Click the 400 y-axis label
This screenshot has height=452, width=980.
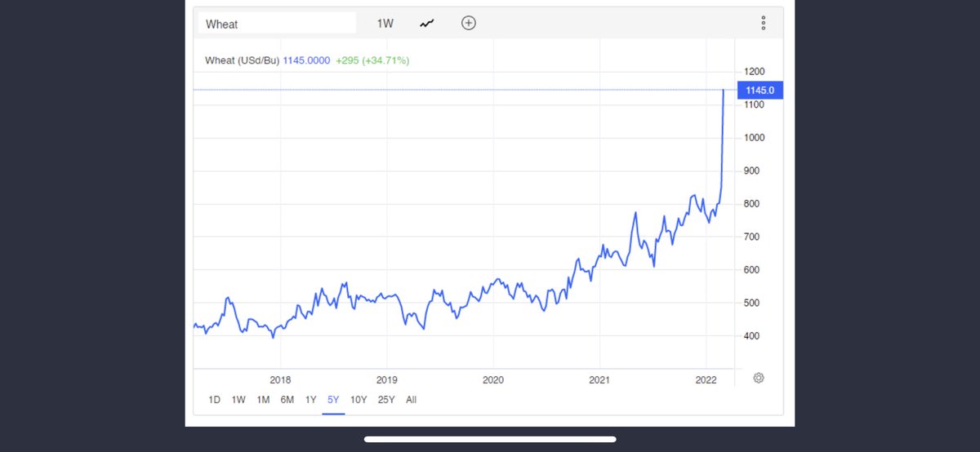point(751,336)
